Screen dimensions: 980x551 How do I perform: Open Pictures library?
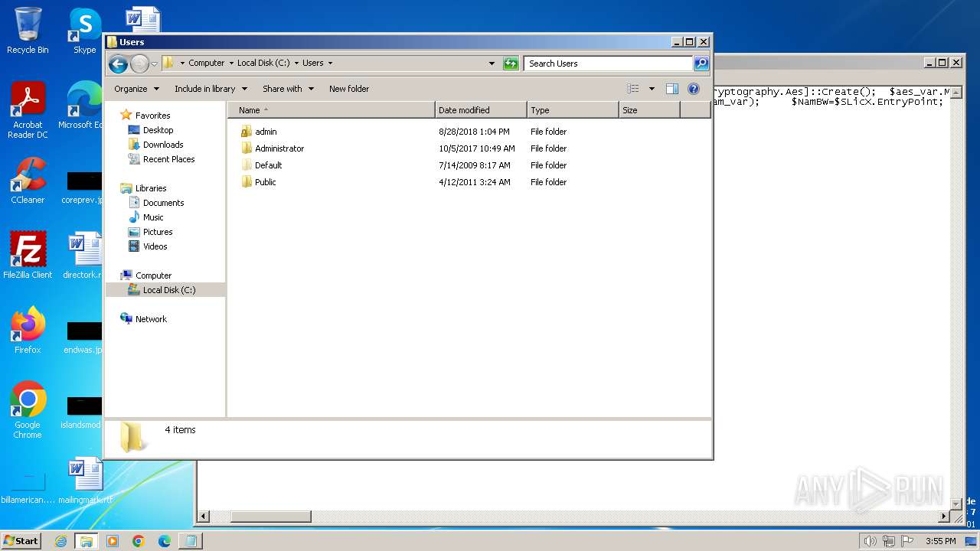pyautogui.click(x=158, y=232)
